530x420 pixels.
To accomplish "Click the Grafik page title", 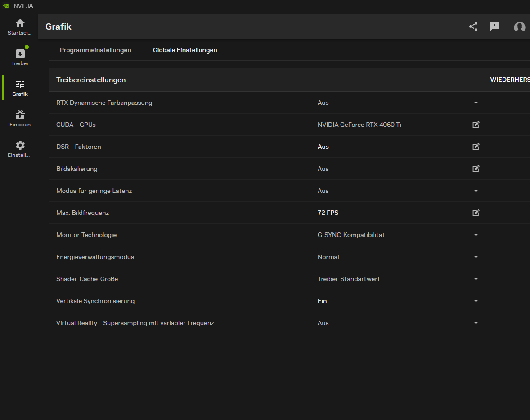I will tap(58, 27).
